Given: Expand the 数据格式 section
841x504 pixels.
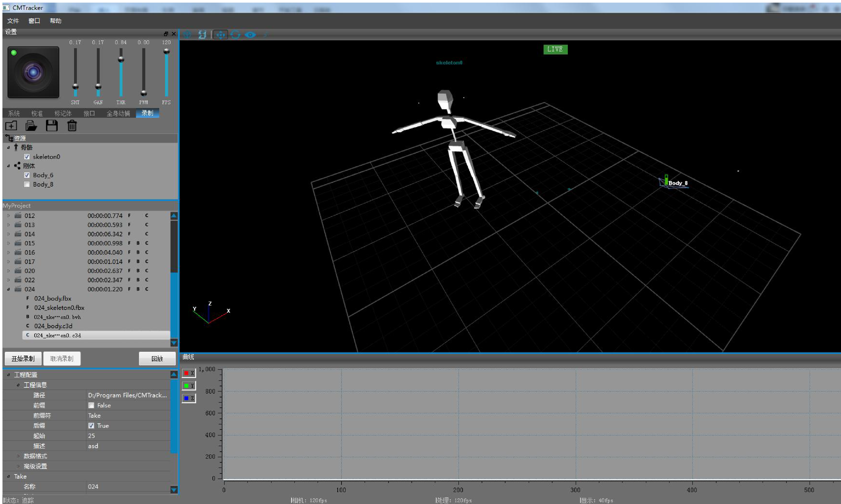Looking at the screenshot, I should 18,456.
